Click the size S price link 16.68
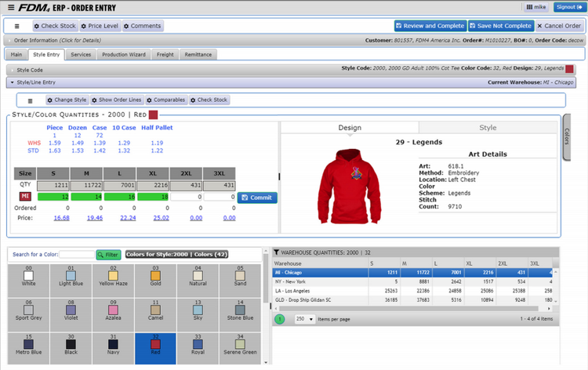Viewport: 588px width, 370px height. click(x=61, y=218)
